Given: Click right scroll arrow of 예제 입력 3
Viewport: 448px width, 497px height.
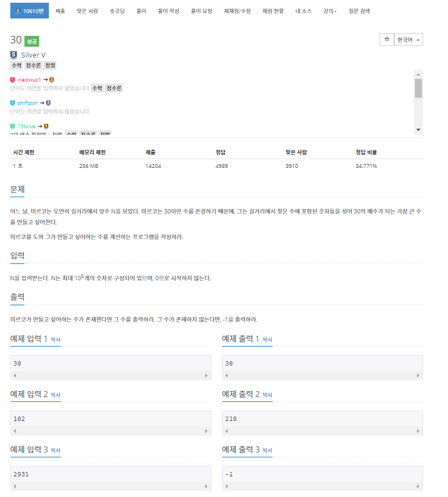Looking at the screenshot, I should click(x=206, y=486).
